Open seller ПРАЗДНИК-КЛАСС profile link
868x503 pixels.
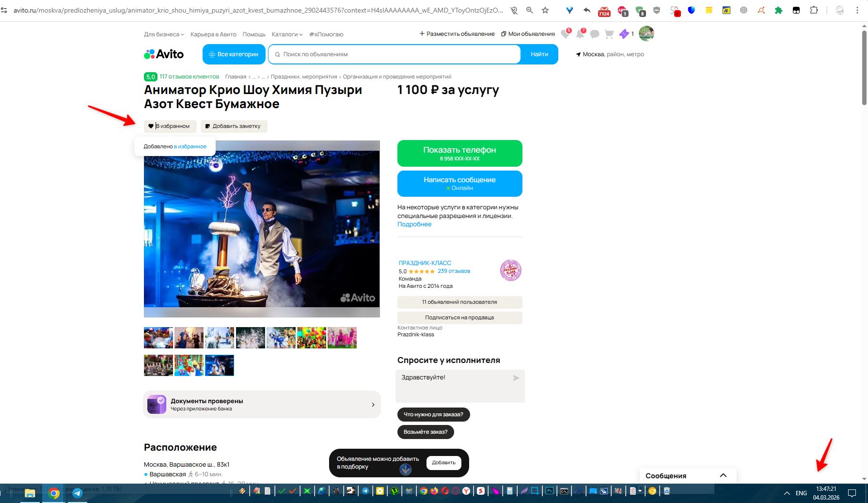pos(425,263)
